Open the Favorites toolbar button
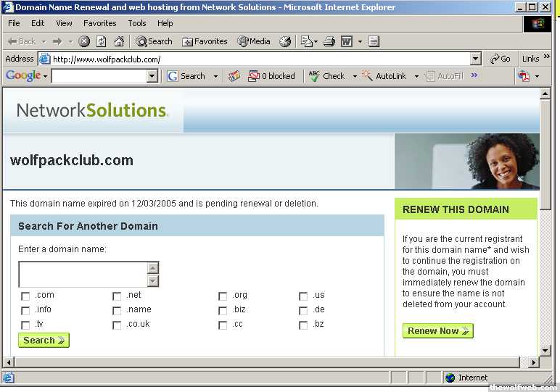The width and height of the screenshot is (560, 392). tap(205, 41)
